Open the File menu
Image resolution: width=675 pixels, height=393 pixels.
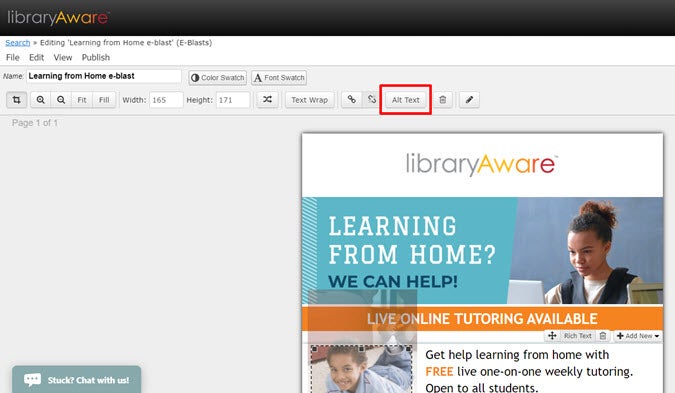(x=12, y=57)
